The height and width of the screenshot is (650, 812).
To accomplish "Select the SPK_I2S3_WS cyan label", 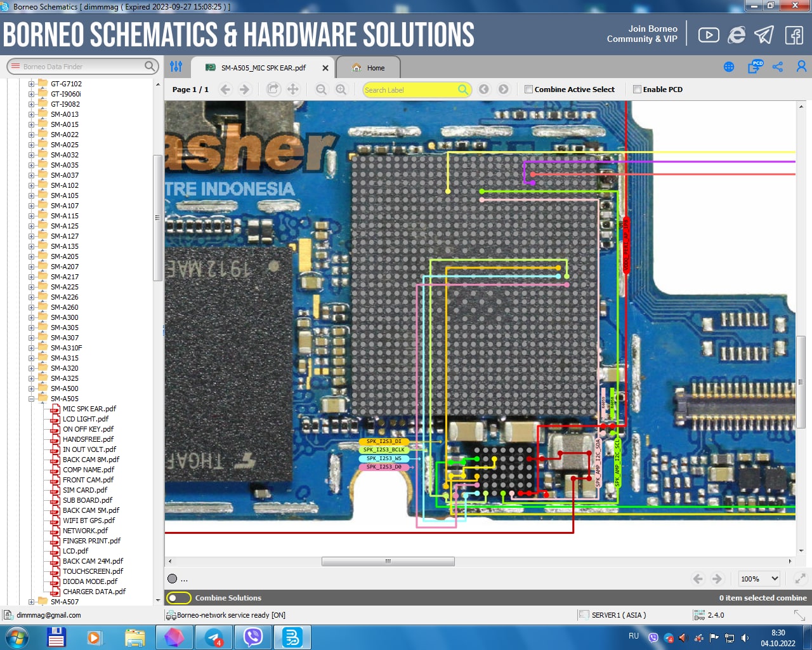I will (384, 458).
